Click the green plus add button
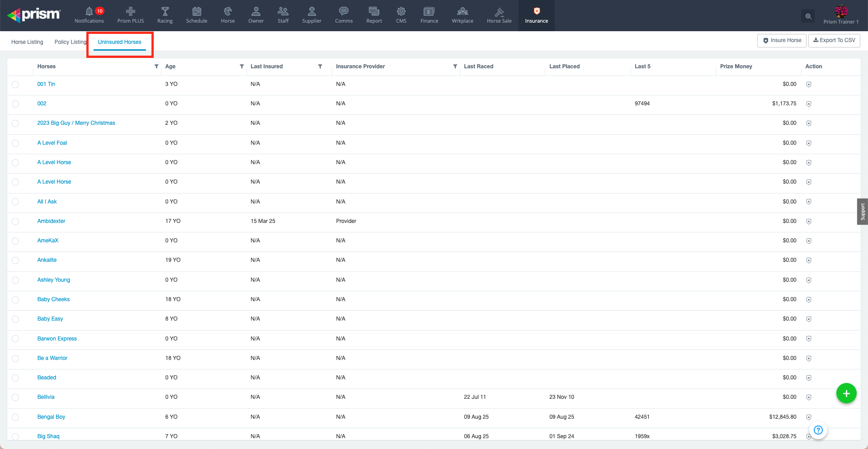Screen dimensions: 868x449 (x=846, y=393)
